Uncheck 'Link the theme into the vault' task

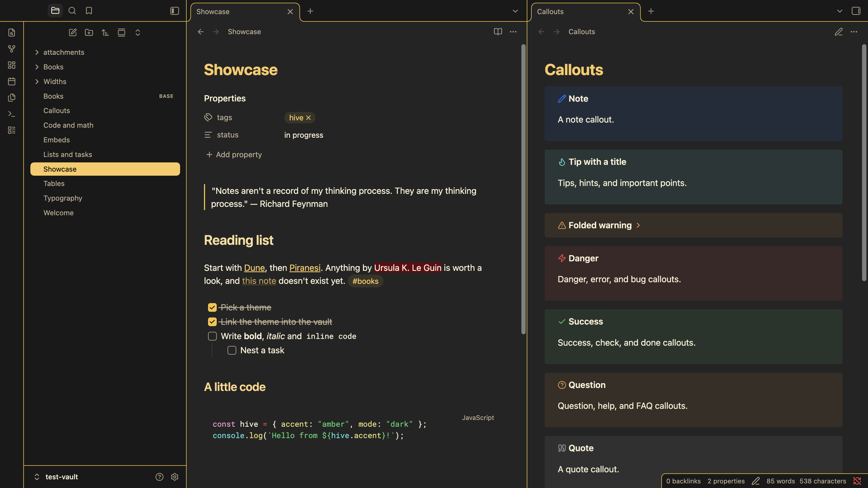212,322
